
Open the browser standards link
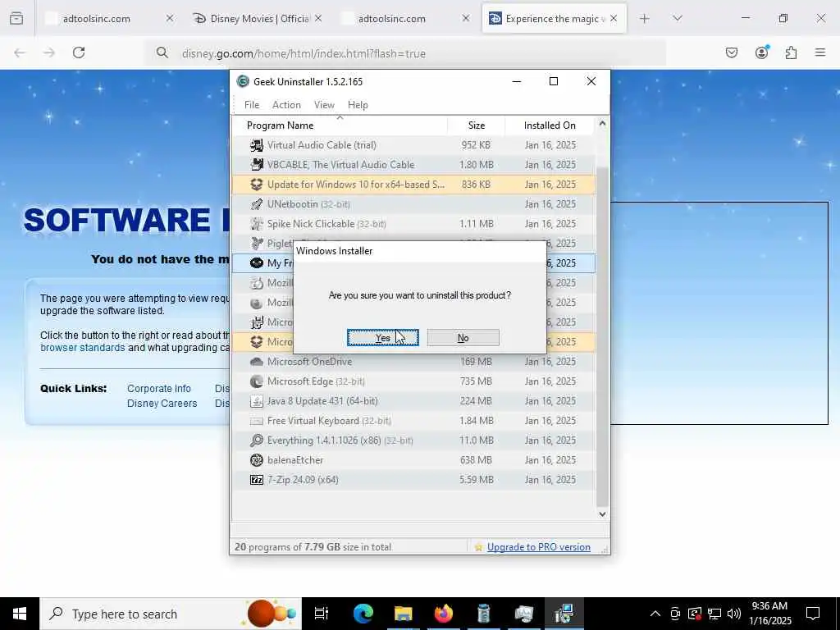(83, 348)
